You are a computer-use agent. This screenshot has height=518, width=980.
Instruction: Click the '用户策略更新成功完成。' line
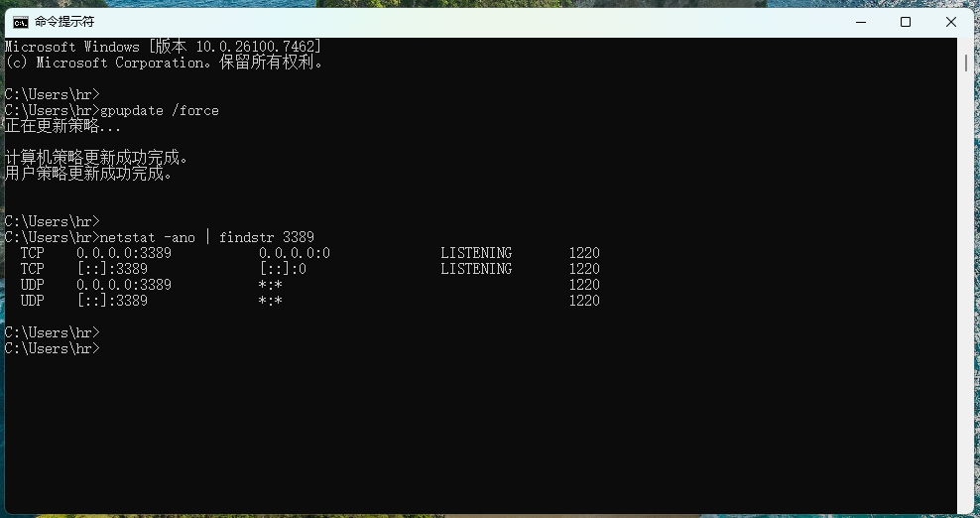(88, 174)
